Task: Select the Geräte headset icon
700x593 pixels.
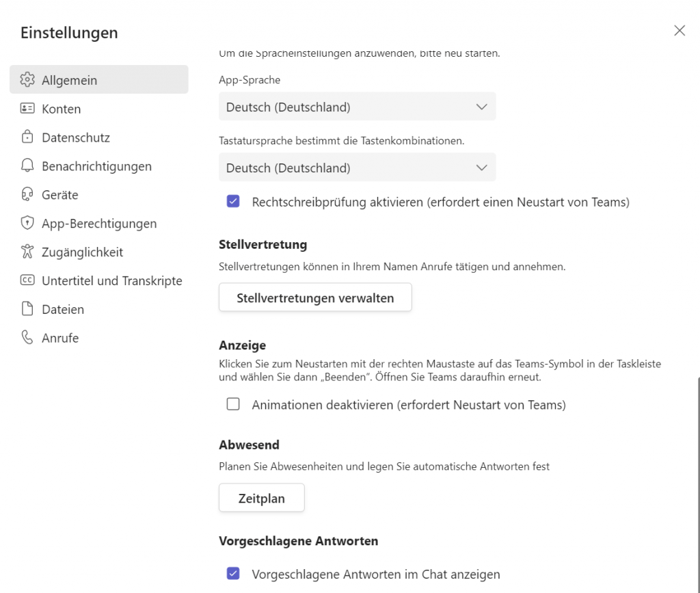Action: pyautogui.click(x=27, y=194)
